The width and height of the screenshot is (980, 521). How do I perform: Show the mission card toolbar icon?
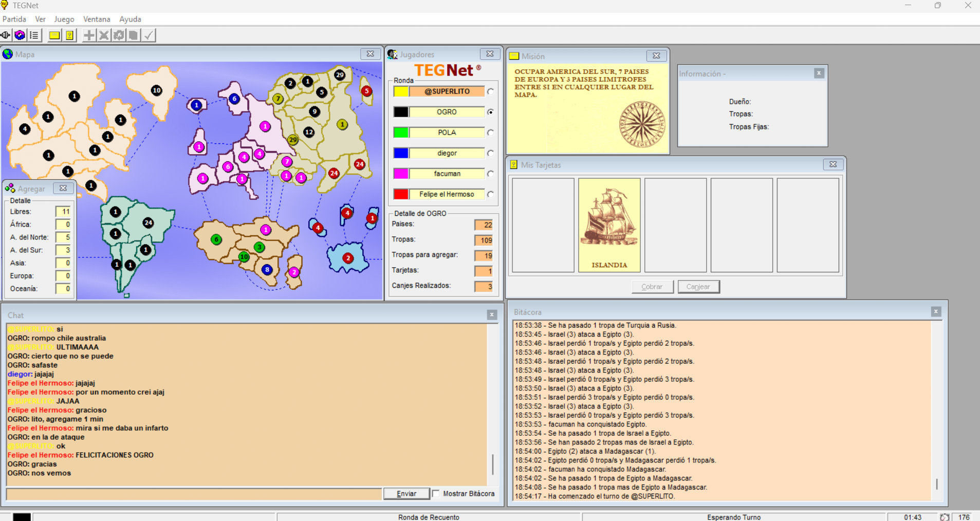[x=54, y=35]
